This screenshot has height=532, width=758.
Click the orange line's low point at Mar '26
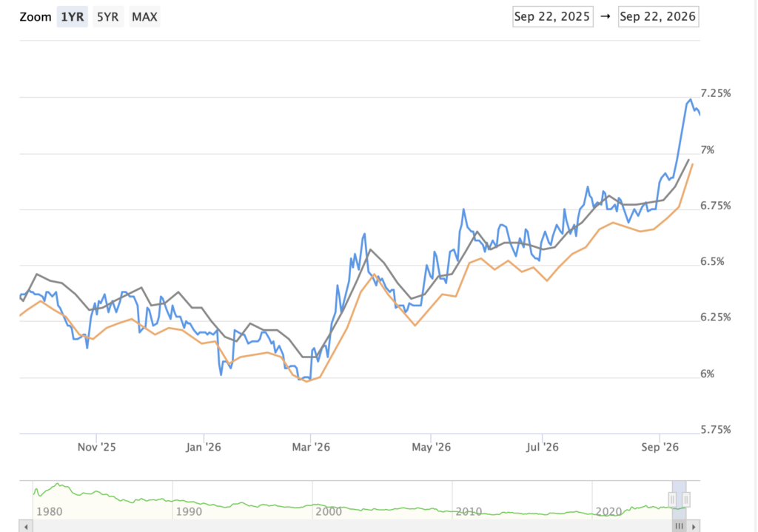point(306,381)
